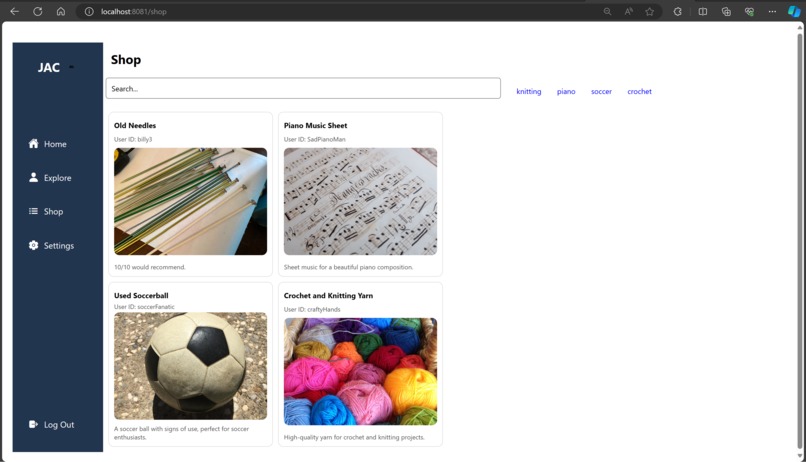The height and width of the screenshot is (462, 806).
Task: Open browser settings and more menu
Action: coord(772,11)
